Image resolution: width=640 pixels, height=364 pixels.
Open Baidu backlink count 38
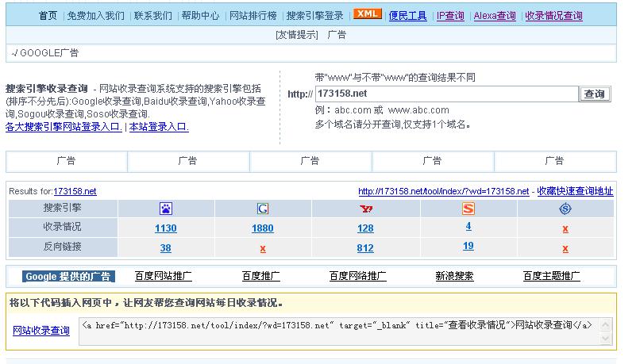(x=166, y=248)
